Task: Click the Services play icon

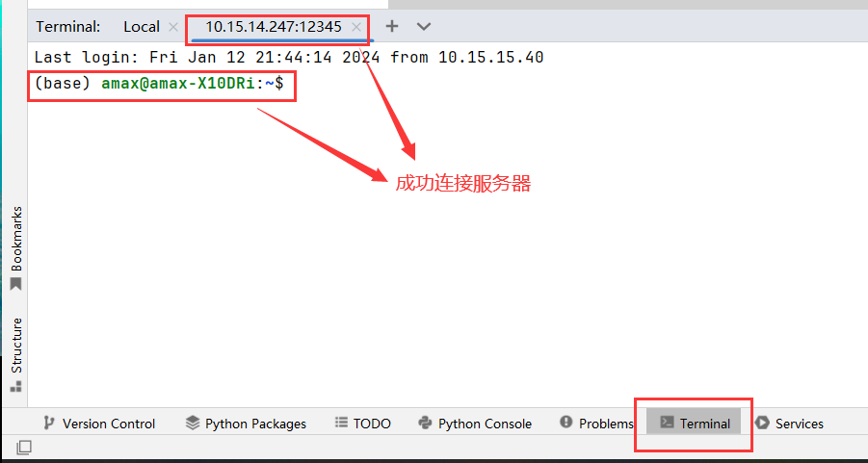Action: click(x=762, y=424)
